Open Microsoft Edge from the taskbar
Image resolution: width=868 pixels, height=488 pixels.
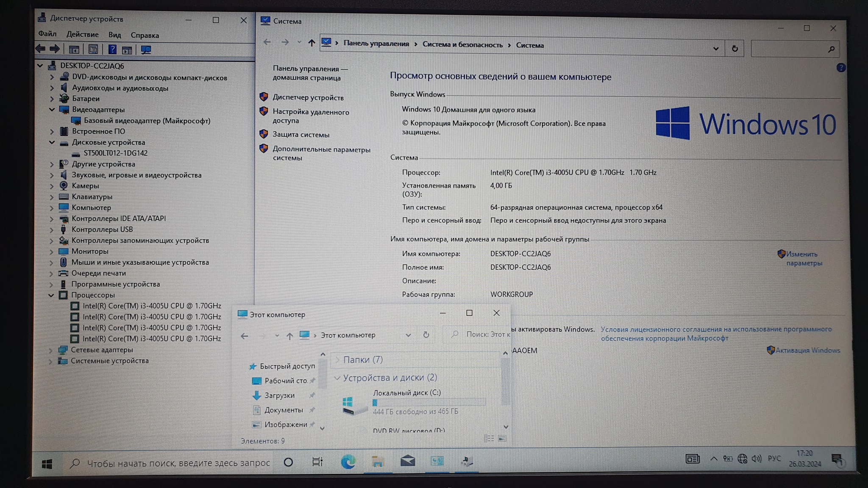pyautogui.click(x=348, y=461)
